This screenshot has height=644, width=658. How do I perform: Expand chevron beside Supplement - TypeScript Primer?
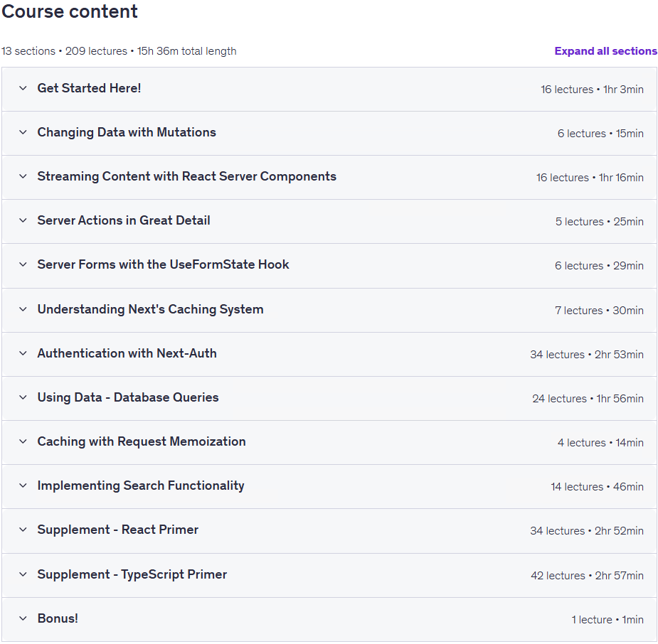tap(23, 574)
